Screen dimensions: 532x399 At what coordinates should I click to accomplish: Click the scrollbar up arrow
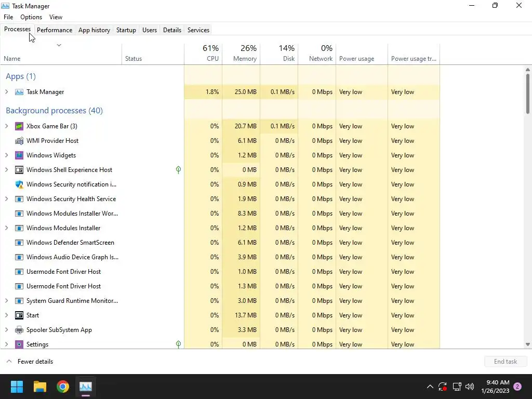click(x=528, y=70)
